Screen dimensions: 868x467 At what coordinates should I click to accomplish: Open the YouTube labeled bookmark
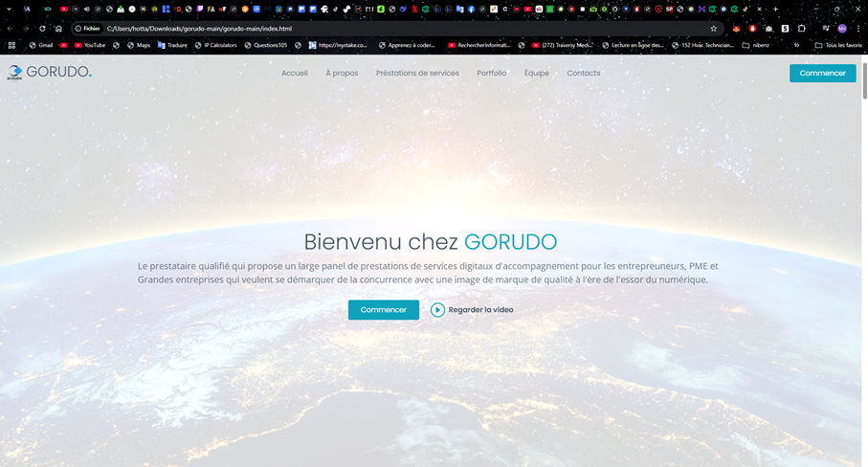[x=90, y=45]
